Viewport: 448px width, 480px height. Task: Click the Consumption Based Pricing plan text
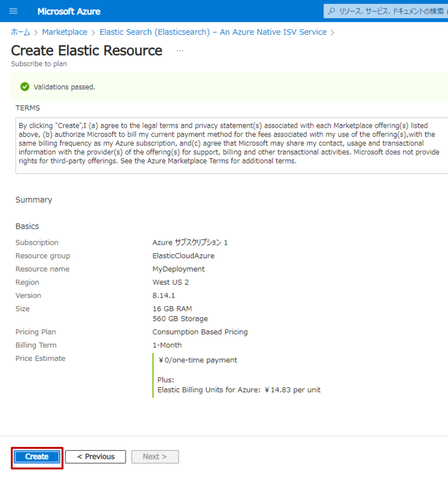[x=200, y=332]
